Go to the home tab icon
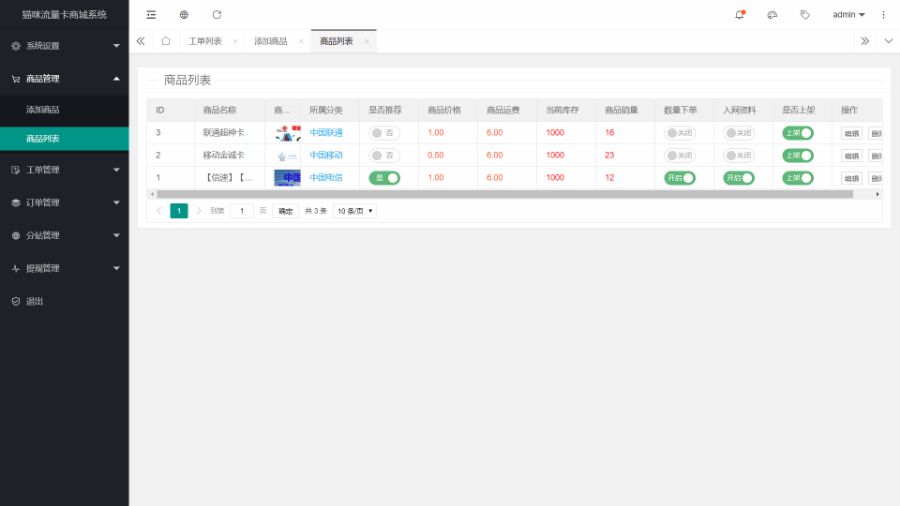The image size is (900, 506). (166, 41)
